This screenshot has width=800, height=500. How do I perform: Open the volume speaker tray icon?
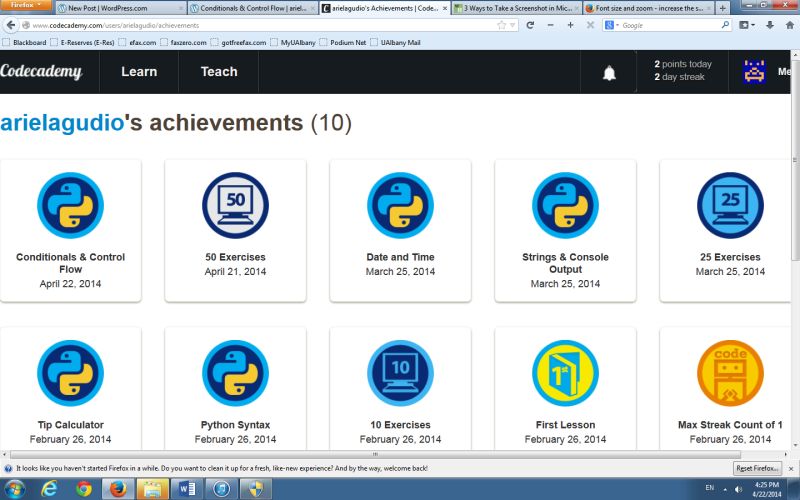click(738, 489)
